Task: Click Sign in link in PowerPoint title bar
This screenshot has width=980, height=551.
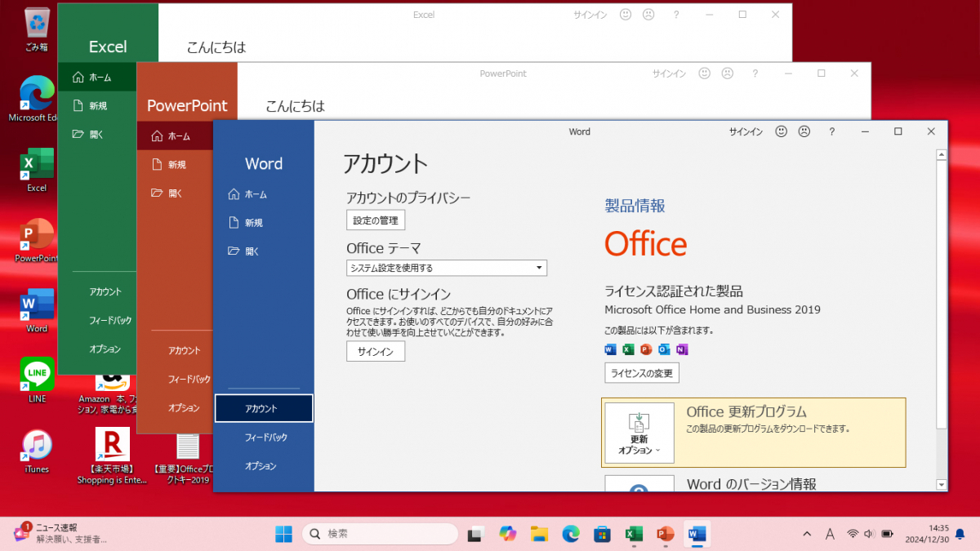Action: [x=669, y=73]
